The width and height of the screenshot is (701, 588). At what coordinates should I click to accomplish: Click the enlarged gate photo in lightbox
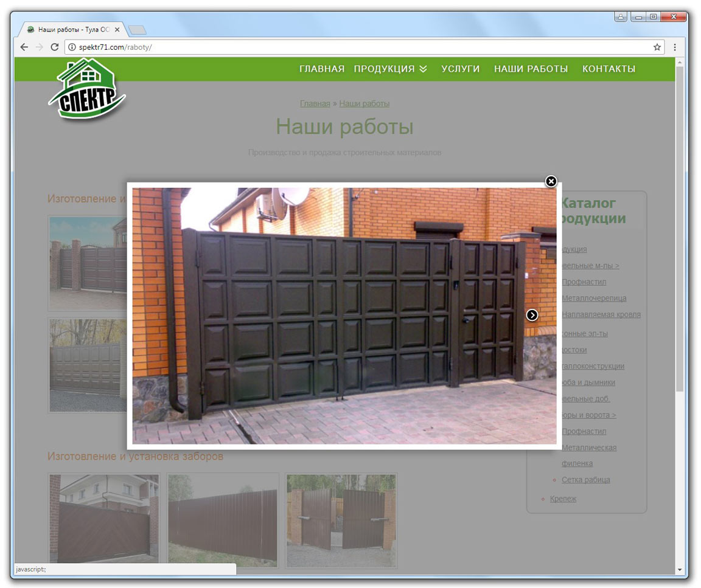point(344,316)
